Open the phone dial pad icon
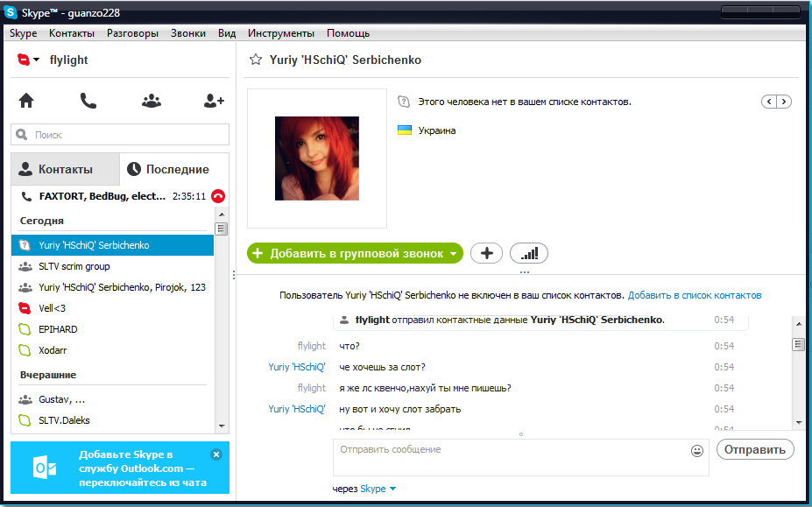812x507 pixels. pos(88,101)
